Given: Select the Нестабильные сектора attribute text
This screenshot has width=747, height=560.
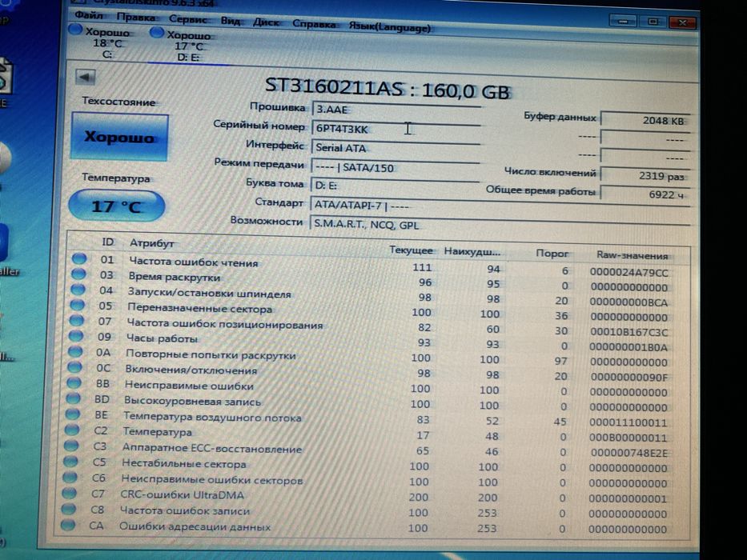Looking at the screenshot, I should tap(184, 463).
